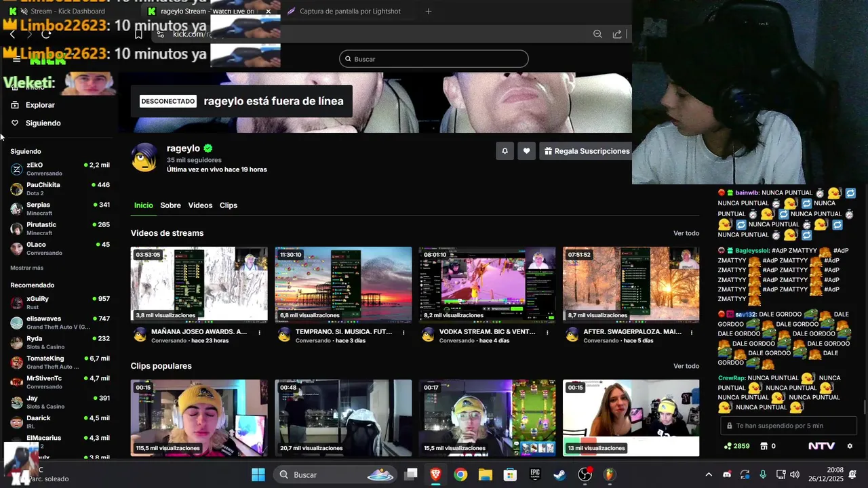Open chat settings gear icon
The height and width of the screenshot is (488, 868).
(x=850, y=446)
